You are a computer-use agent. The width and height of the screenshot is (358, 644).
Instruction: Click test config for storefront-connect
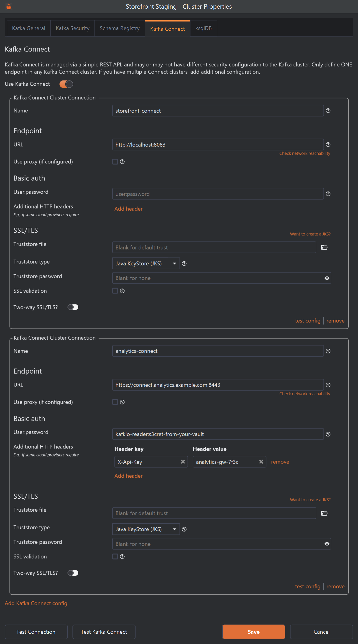307,321
